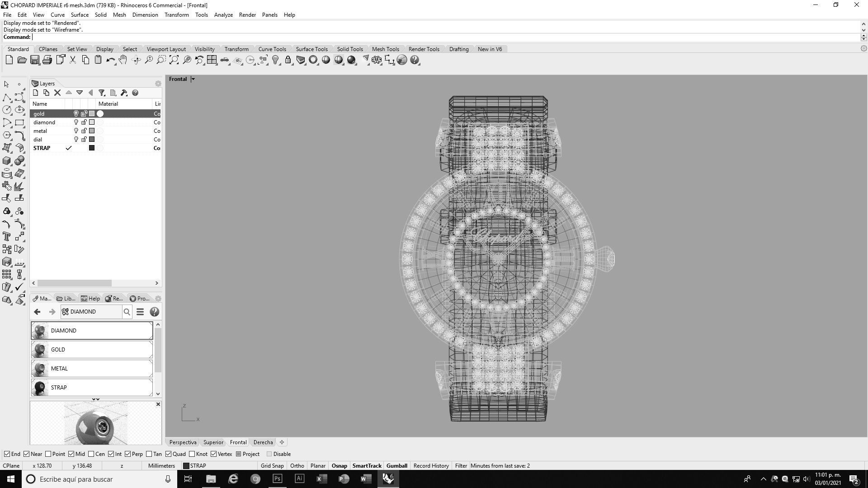
Task: Enable the Point osnap checkbox
Action: (48, 454)
